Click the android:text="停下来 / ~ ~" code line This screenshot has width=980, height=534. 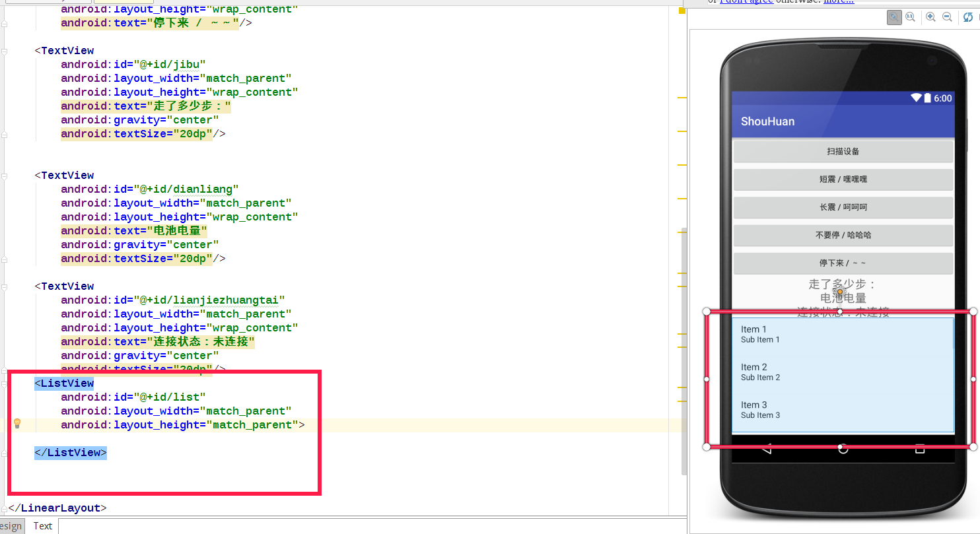[x=157, y=23]
